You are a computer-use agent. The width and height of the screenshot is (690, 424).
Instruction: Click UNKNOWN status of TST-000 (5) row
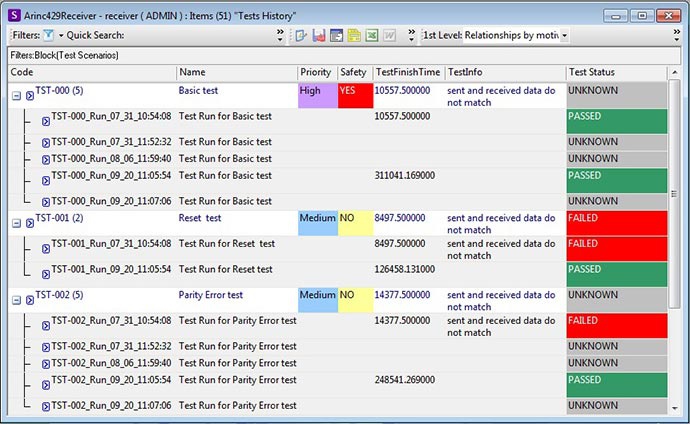coord(617,95)
